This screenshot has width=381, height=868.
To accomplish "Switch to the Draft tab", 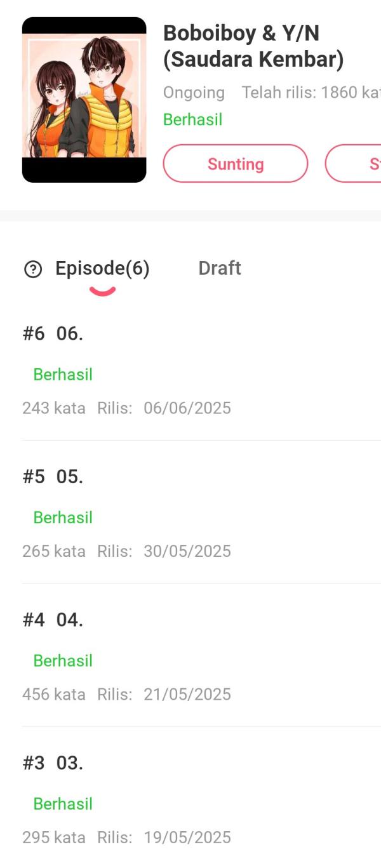I will pyautogui.click(x=220, y=268).
